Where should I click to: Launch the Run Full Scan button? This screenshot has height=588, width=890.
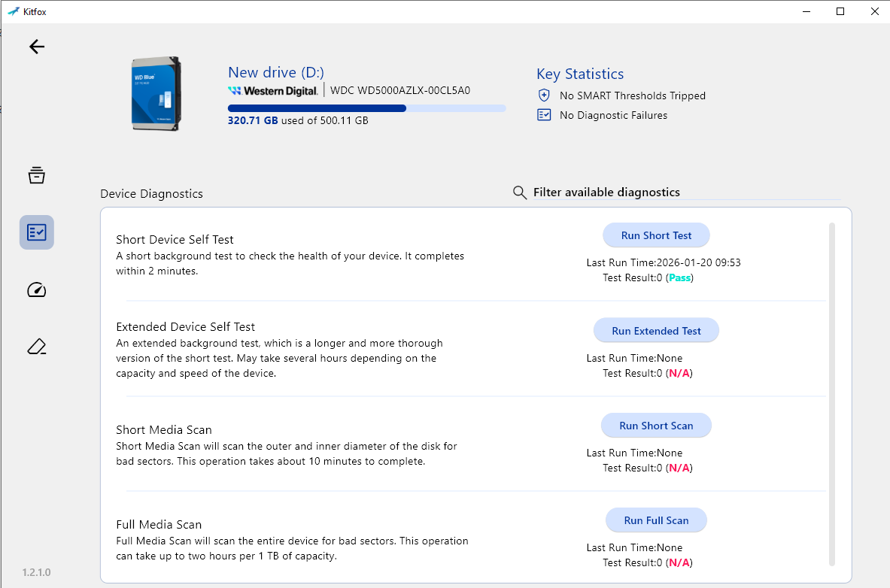coord(656,520)
